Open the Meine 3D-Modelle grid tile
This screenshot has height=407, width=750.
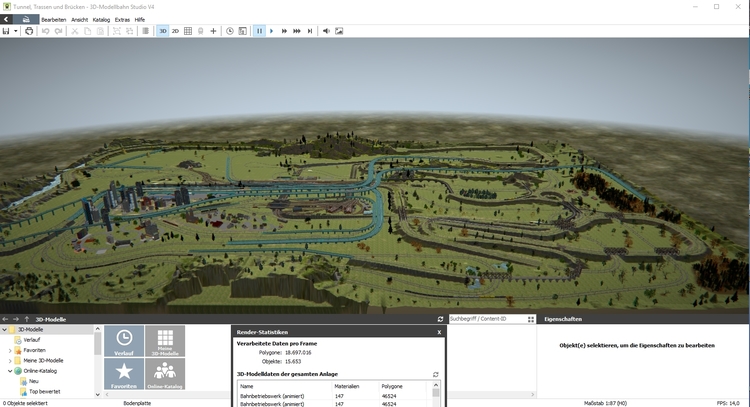165,341
